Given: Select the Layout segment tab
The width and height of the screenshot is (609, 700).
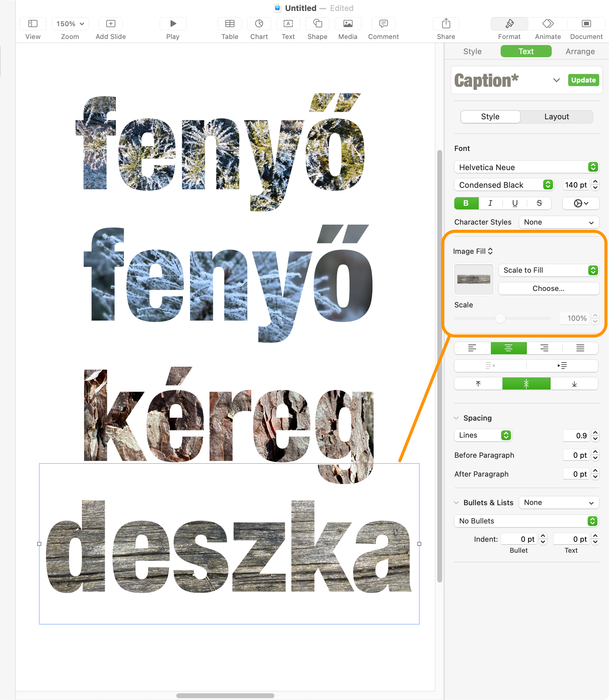Looking at the screenshot, I should [x=556, y=117].
